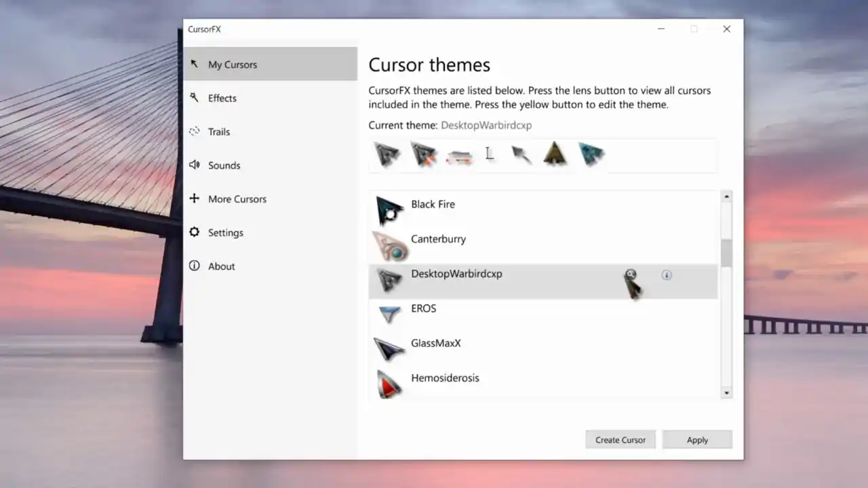The height and width of the screenshot is (488, 868).
Task: Click the My Cursors arrow icon
Action: click(195, 64)
